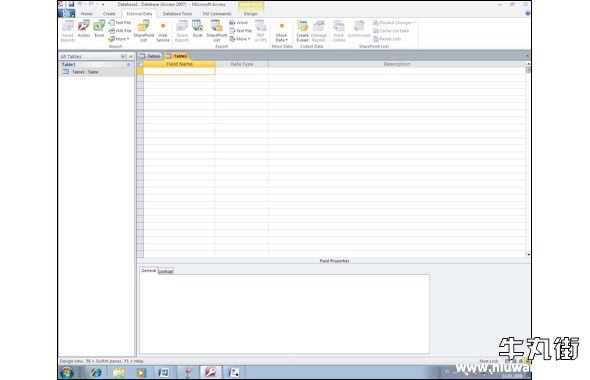
Task: Open Internet Explorer from taskbar
Action: tap(96, 372)
